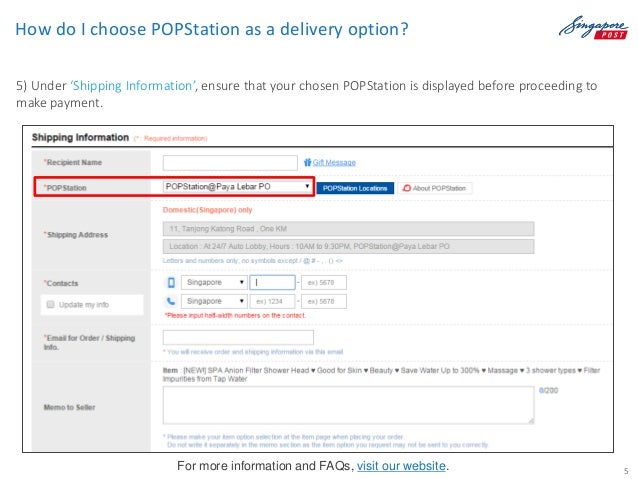Image resolution: width=638 pixels, height=479 pixels.
Task: Click the mobile ex) 5678 number field
Action: coord(324,282)
